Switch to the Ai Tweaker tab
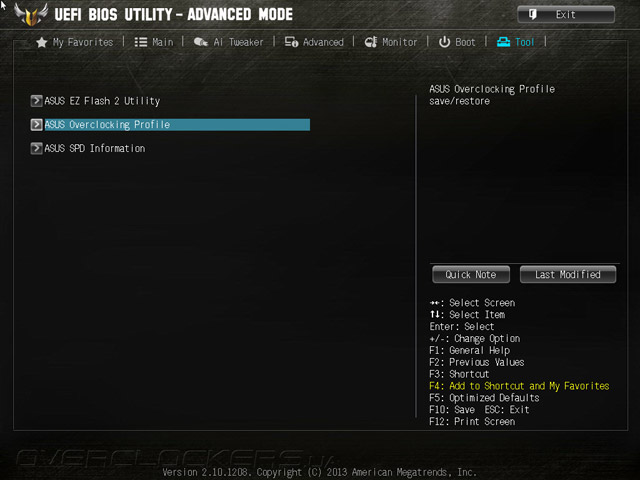This screenshot has height=480, width=640. 238,42
